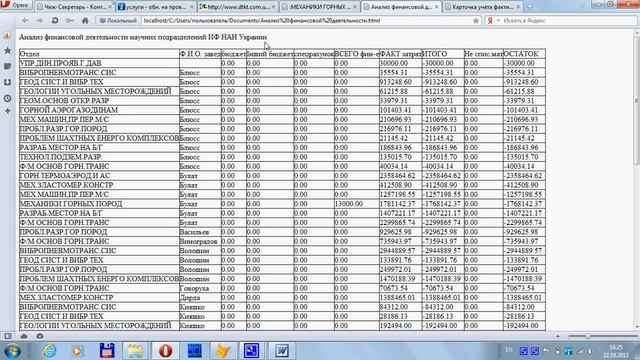
Task: Select the Анализ финансовой tab
Action: click(401, 7)
